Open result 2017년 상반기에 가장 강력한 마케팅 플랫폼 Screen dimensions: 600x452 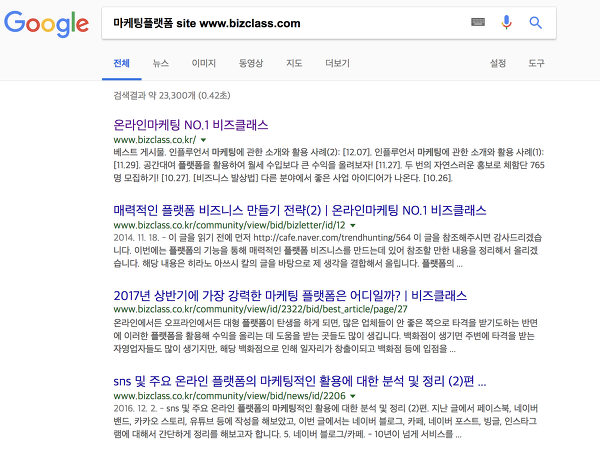point(290,295)
